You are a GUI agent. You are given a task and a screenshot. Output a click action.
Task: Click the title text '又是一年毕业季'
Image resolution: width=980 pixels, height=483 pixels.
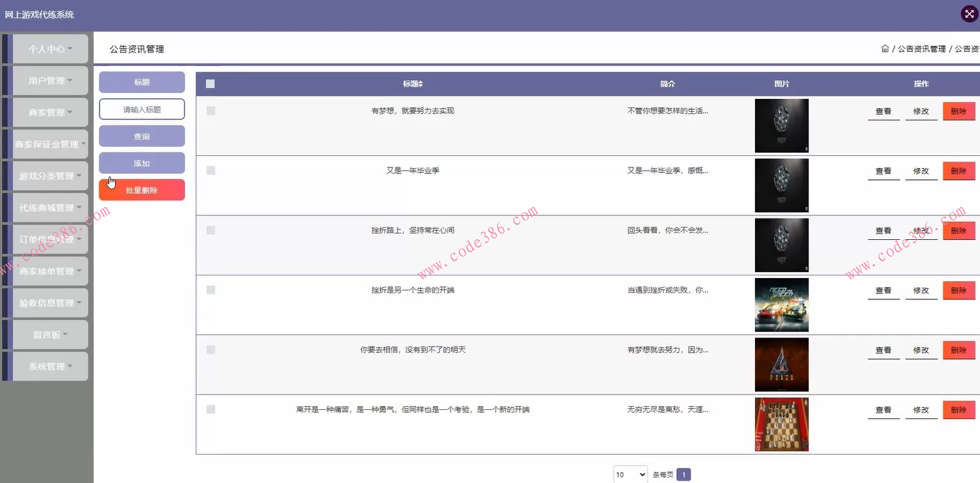pos(413,171)
